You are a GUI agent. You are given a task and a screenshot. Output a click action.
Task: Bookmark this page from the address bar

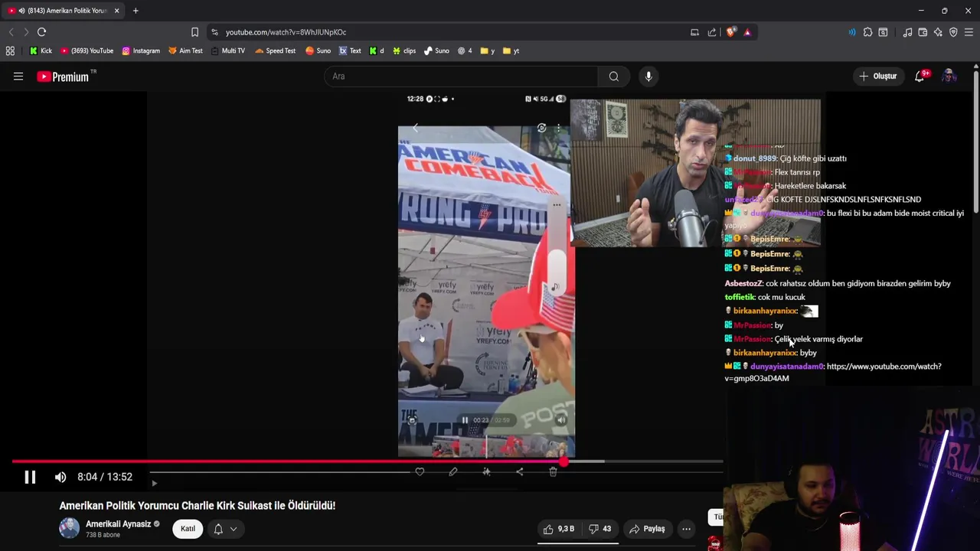[x=194, y=32]
